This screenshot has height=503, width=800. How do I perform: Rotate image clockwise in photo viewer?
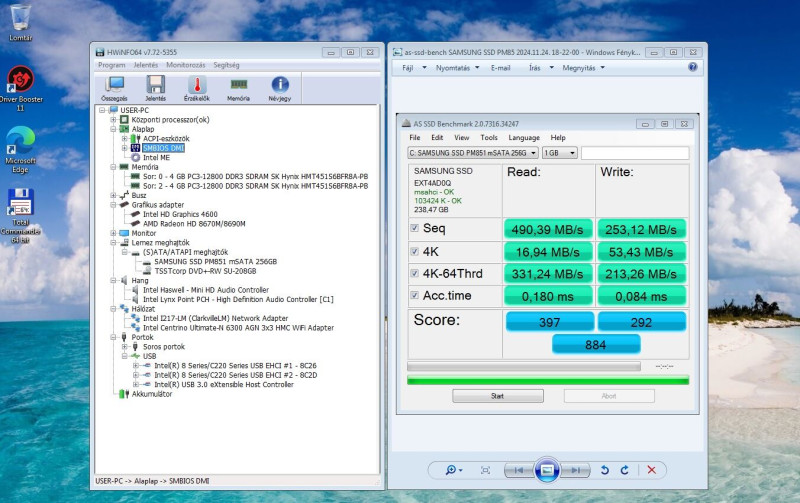pos(625,470)
